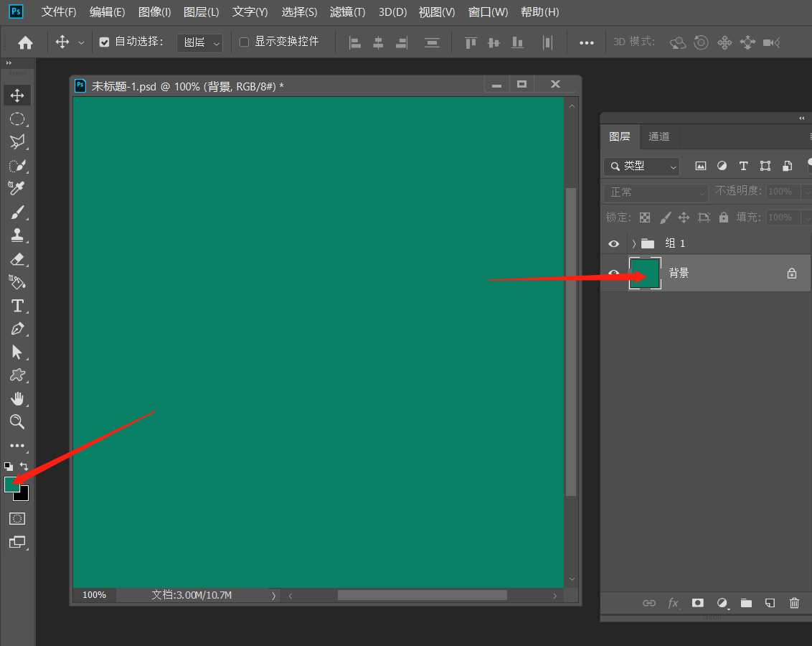Toggle pixel layer filter in Layers panel
The width and height of the screenshot is (812, 646).
[700, 166]
